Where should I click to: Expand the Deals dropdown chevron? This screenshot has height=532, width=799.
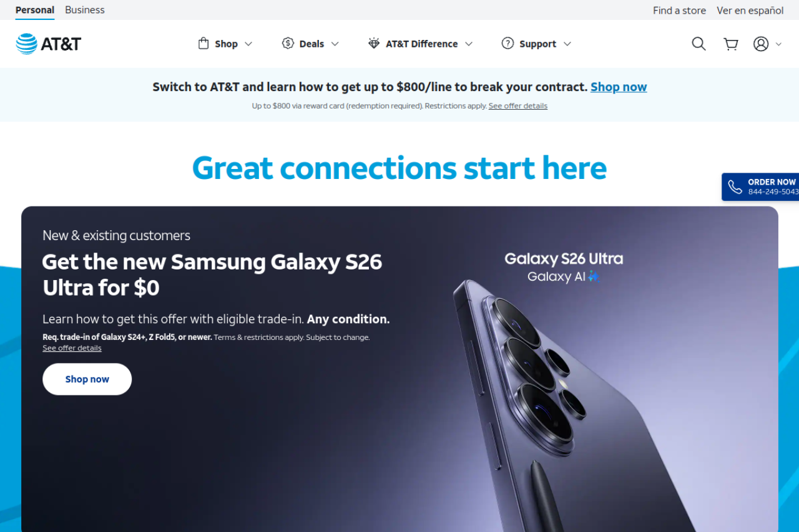[x=335, y=44]
